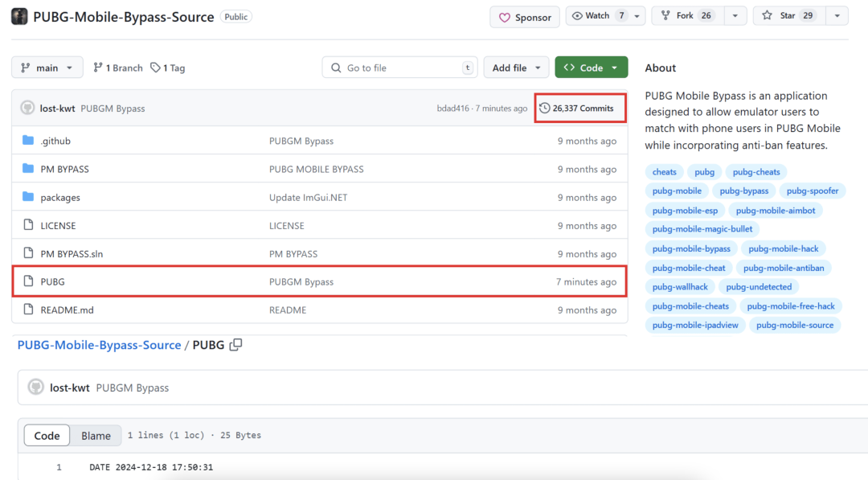Click the 'pubg-mobile' topic tag
Viewport: 868px width, 480px height.
coord(677,191)
